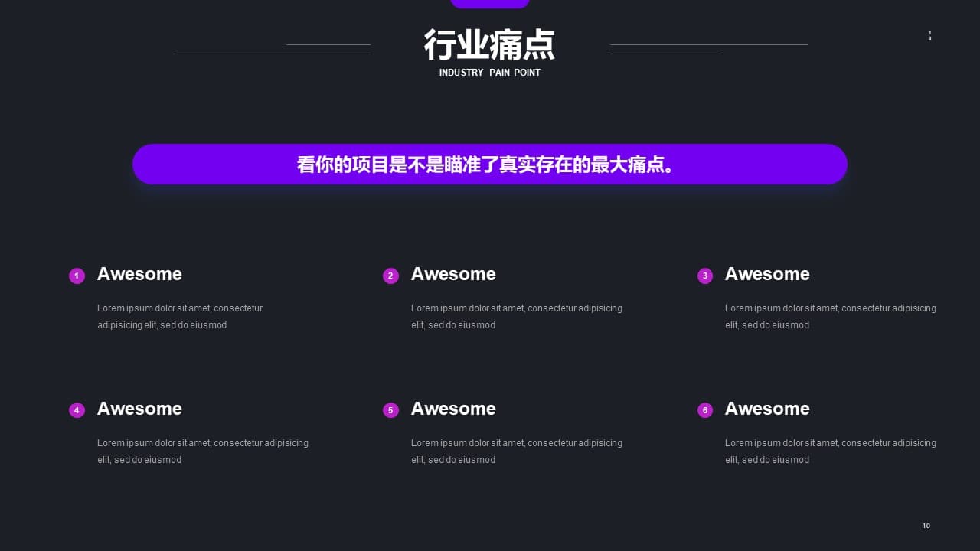
Task: Select the Awesome heading beside badge 6
Action: pos(767,409)
